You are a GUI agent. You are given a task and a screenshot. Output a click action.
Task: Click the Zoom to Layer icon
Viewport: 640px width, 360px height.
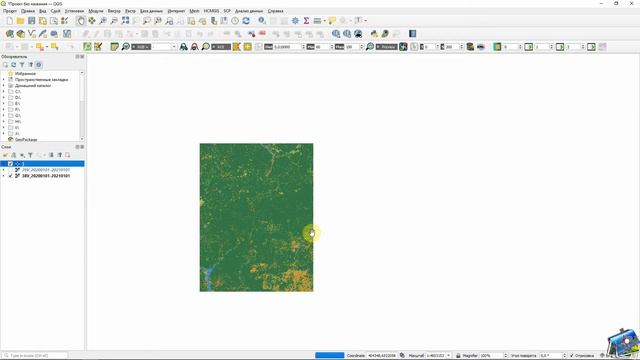(147, 21)
